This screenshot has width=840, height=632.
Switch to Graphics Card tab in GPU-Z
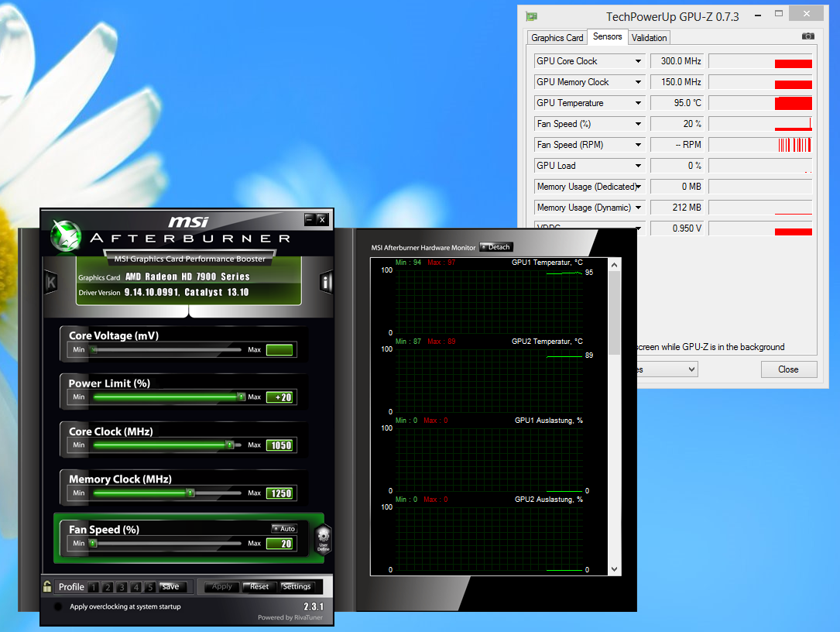click(x=557, y=37)
